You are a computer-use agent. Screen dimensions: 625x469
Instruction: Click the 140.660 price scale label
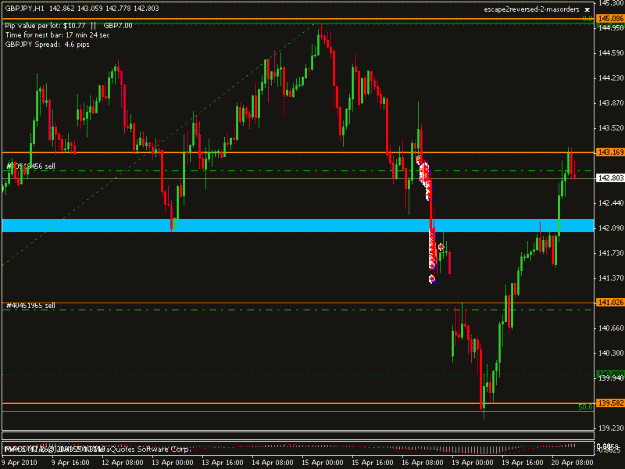[610, 328]
